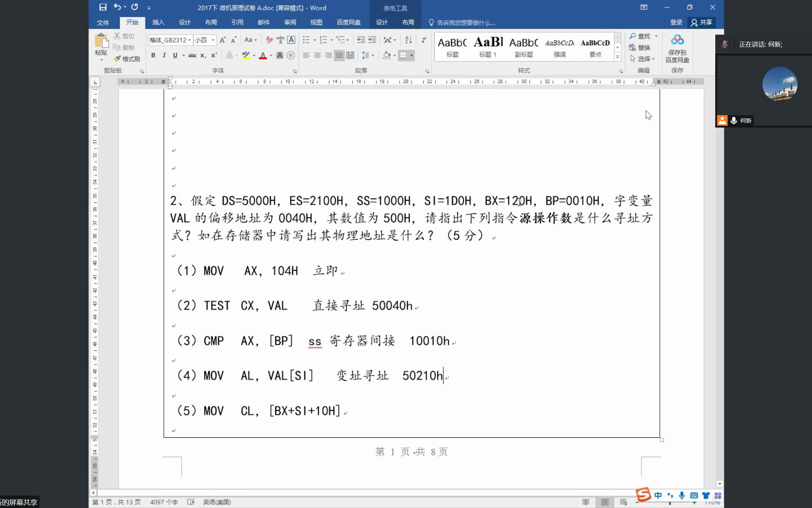Click the Read Mode view icon in status bar
The width and height of the screenshot is (812, 508).
coord(586,502)
